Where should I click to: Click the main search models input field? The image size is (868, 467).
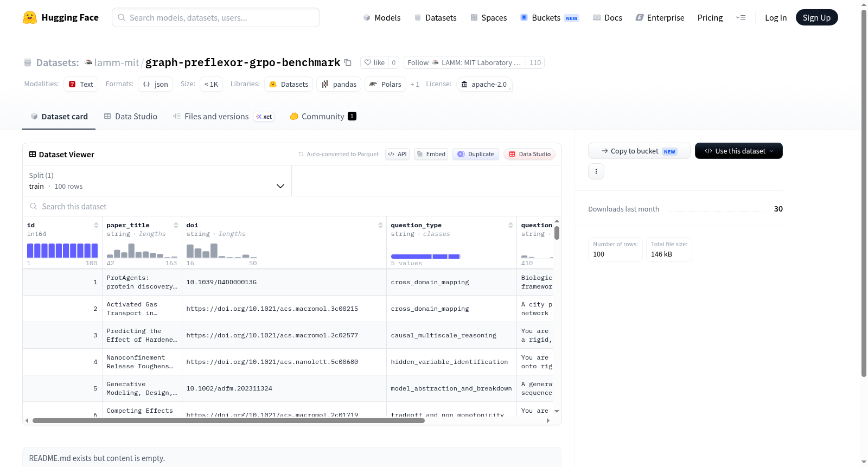216,17
